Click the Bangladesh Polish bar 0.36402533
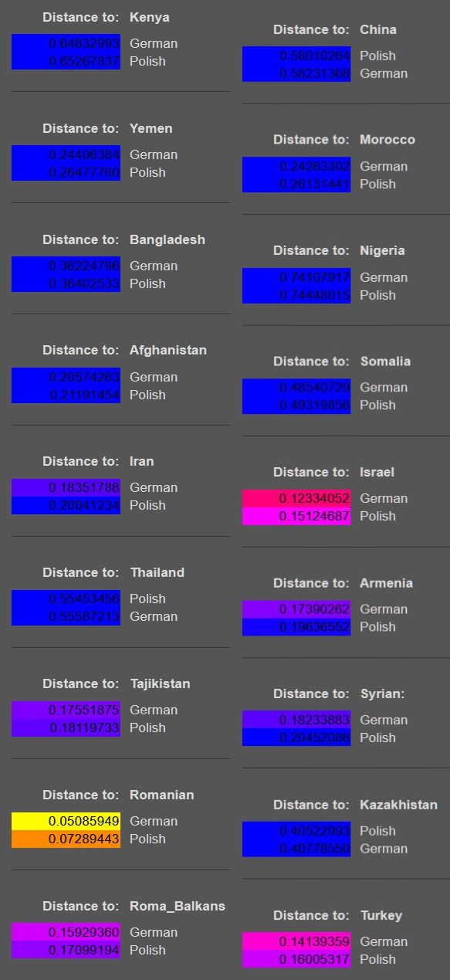 [x=66, y=283]
